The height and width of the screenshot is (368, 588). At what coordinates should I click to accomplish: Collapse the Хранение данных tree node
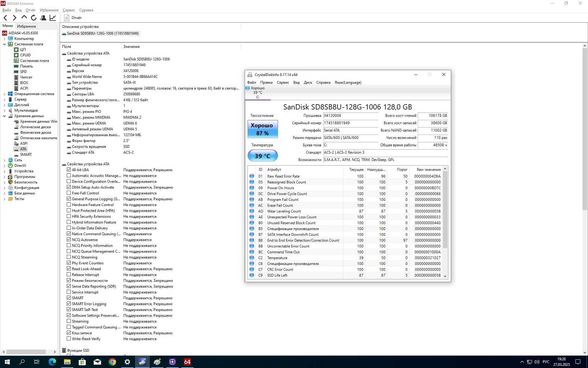(4, 116)
